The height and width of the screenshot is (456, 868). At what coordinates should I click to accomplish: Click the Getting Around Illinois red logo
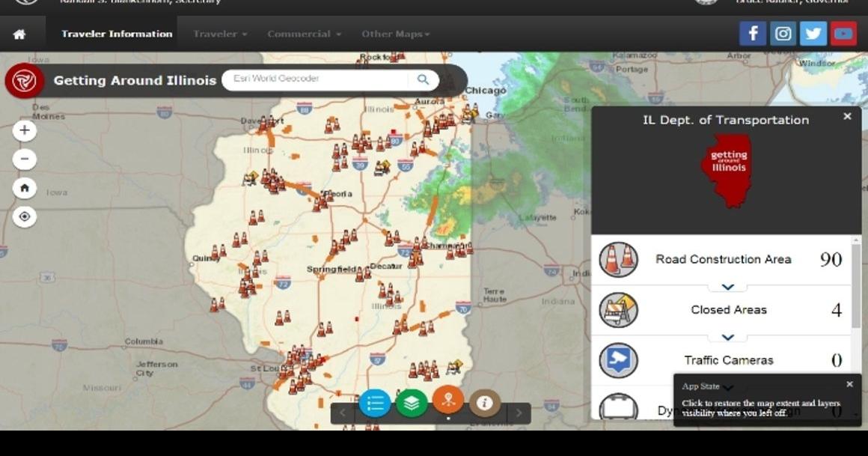[25, 81]
